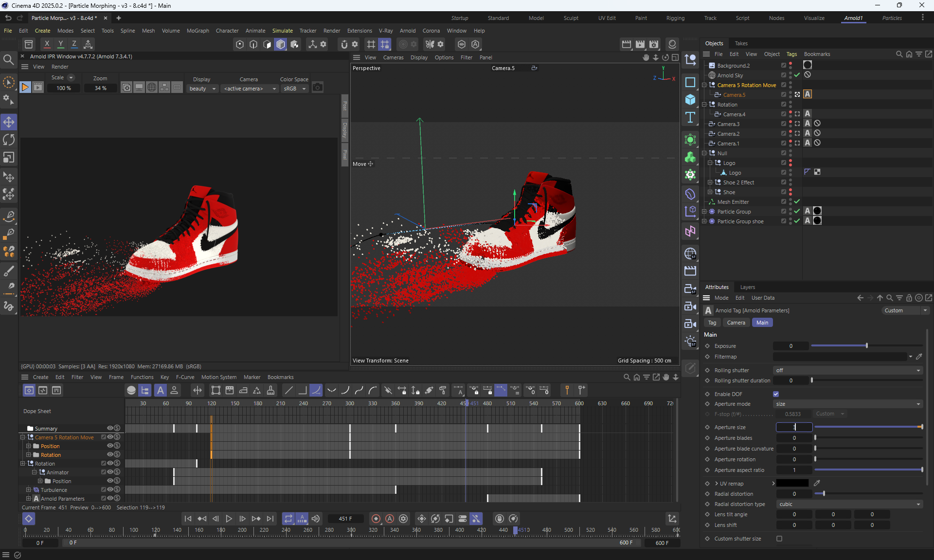Viewport: 934px width, 560px height.
Task: Add a cube primitive from icon palette
Action: (690, 100)
